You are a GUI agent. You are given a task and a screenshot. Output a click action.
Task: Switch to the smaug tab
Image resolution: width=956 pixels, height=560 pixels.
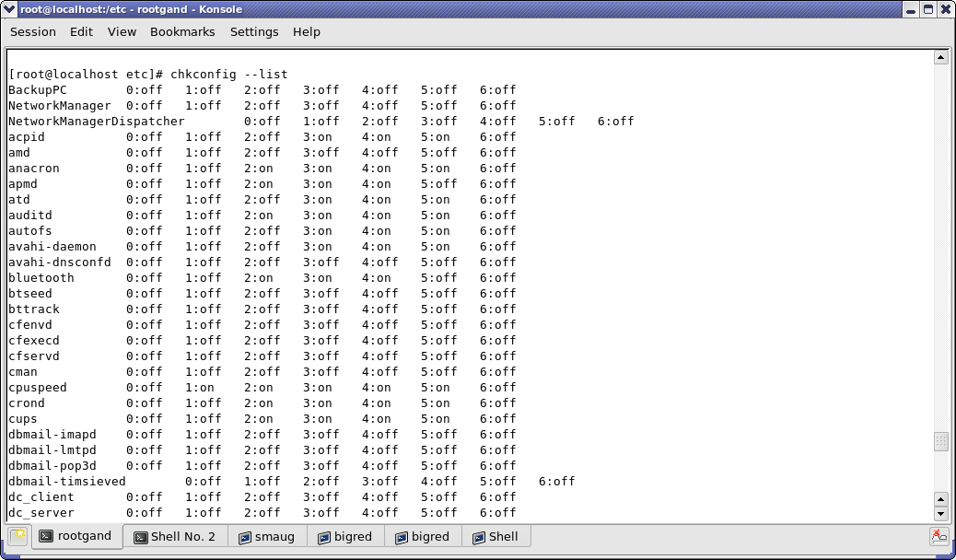coord(267,537)
